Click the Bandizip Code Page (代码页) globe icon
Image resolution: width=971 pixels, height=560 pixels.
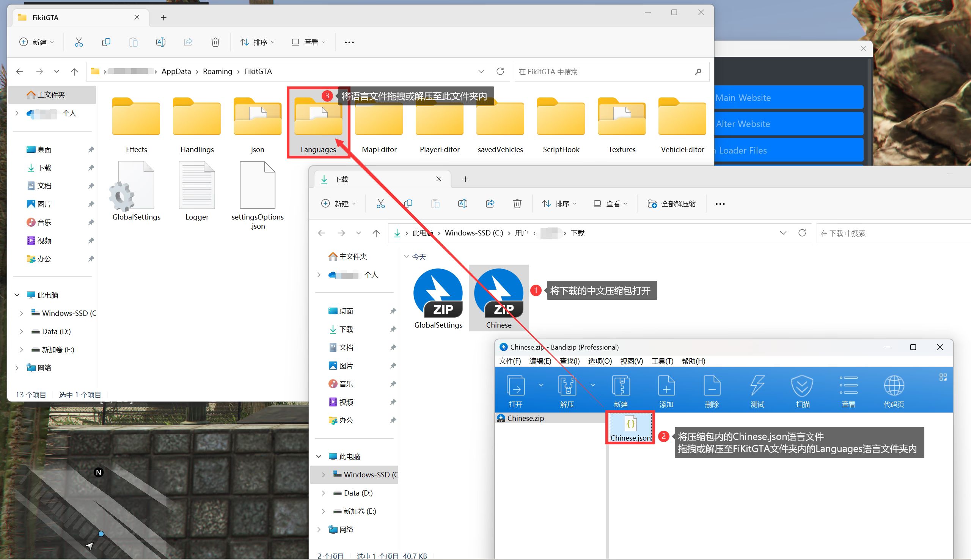894,386
